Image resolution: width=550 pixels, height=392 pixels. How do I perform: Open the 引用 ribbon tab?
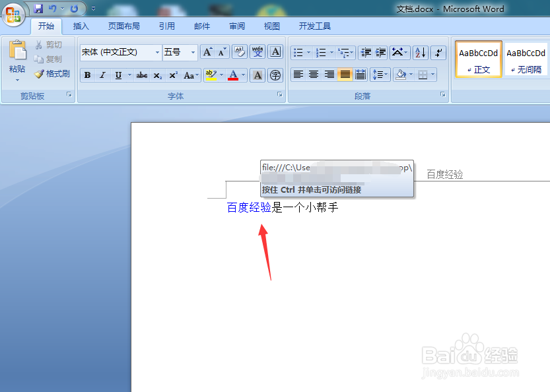(166, 26)
